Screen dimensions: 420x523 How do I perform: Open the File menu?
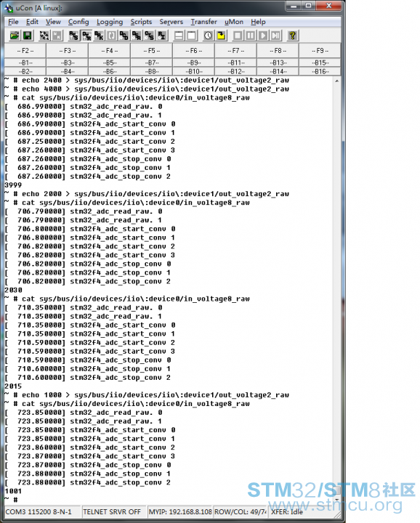click(13, 22)
